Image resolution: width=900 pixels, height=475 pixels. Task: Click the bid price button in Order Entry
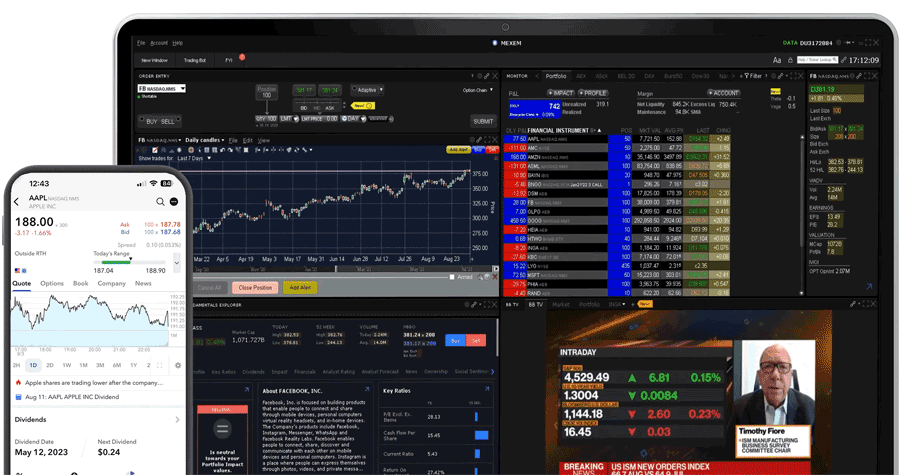304,90
